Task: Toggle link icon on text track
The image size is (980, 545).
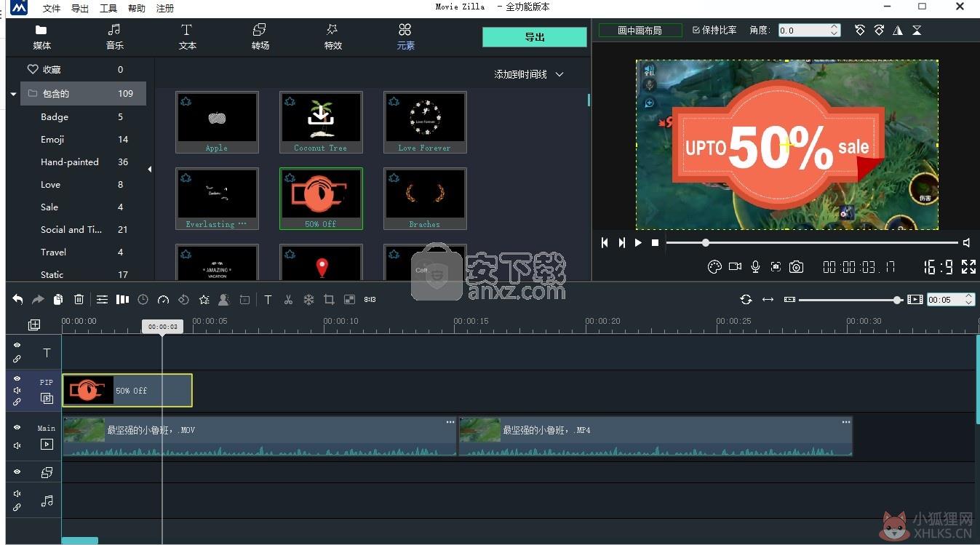Action: [x=17, y=359]
